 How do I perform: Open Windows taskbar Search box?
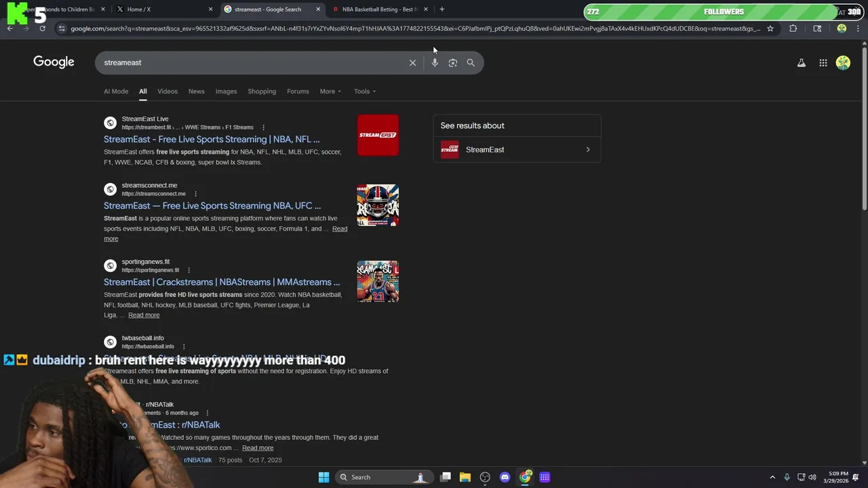[384, 477]
